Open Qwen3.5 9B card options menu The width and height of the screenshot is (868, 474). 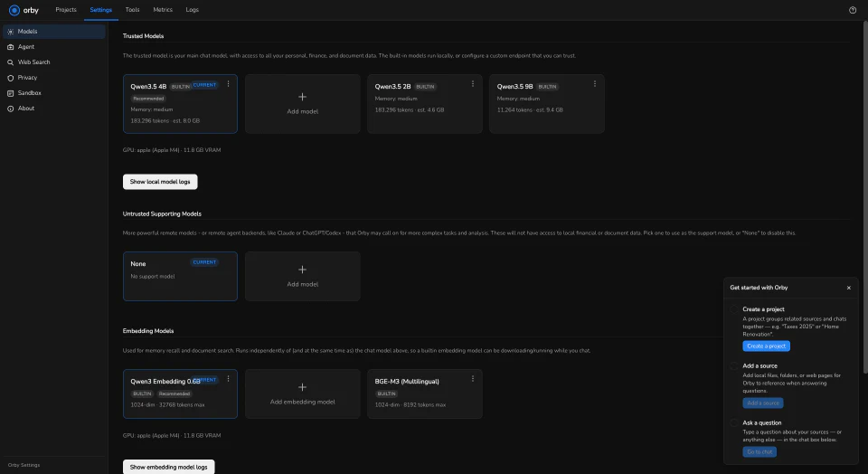click(x=595, y=84)
